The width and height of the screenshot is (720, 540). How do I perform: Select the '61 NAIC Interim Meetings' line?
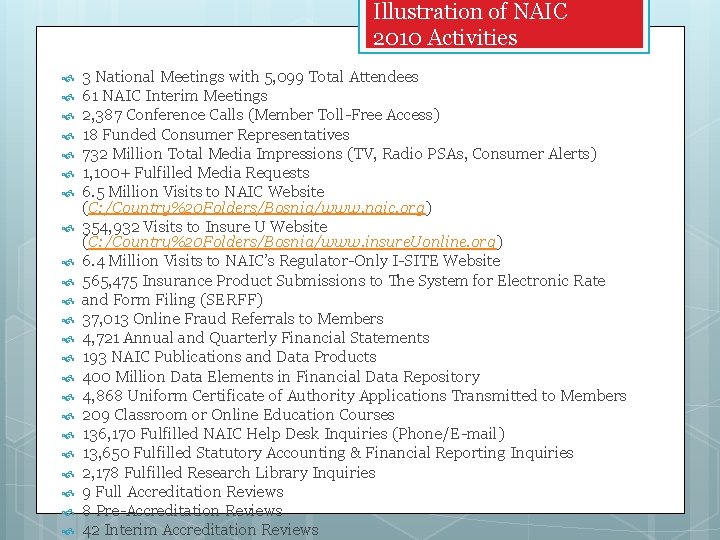175,96
